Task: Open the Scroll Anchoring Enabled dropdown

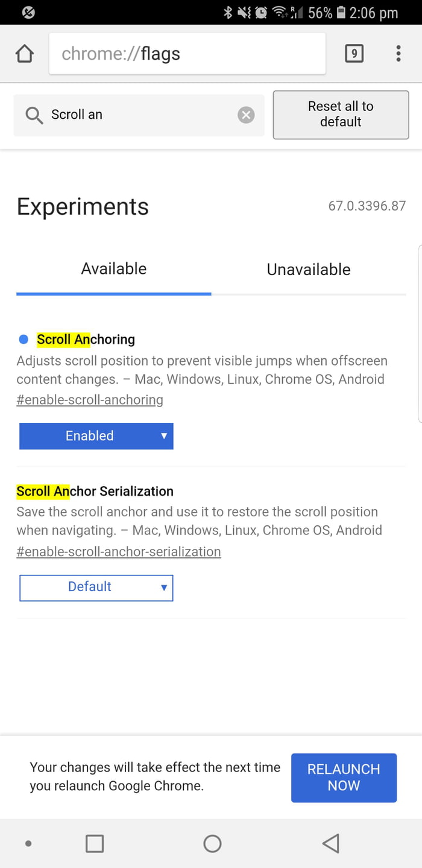Action: point(96,436)
